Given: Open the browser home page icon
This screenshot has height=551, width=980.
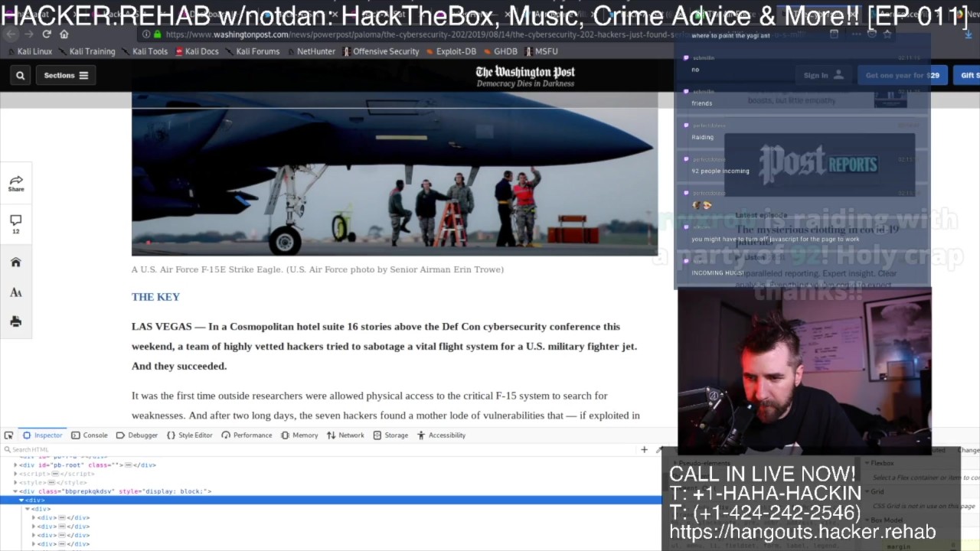Looking at the screenshot, I should 64,34.
